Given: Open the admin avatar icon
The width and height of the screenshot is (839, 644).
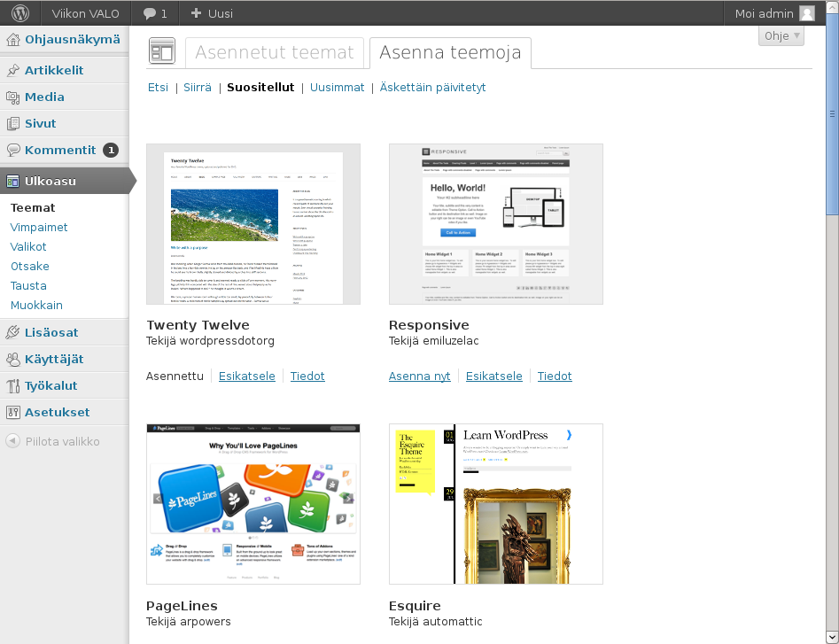Looking at the screenshot, I should pos(807,13).
